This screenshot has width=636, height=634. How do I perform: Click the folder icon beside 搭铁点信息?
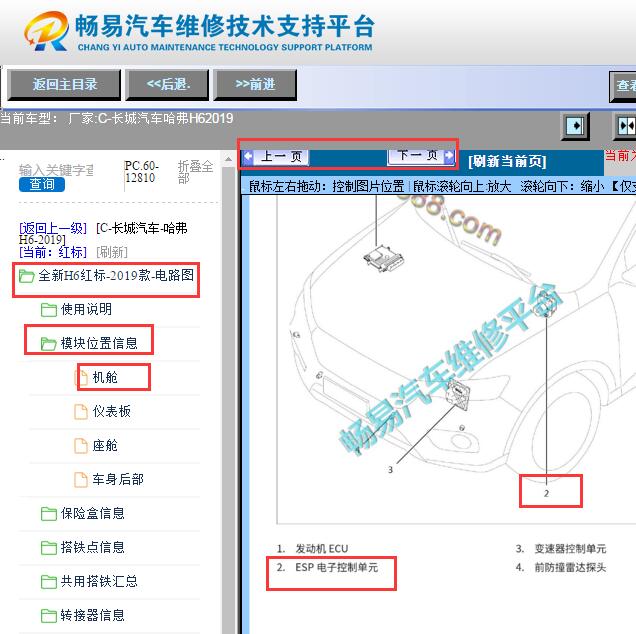pos(49,548)
